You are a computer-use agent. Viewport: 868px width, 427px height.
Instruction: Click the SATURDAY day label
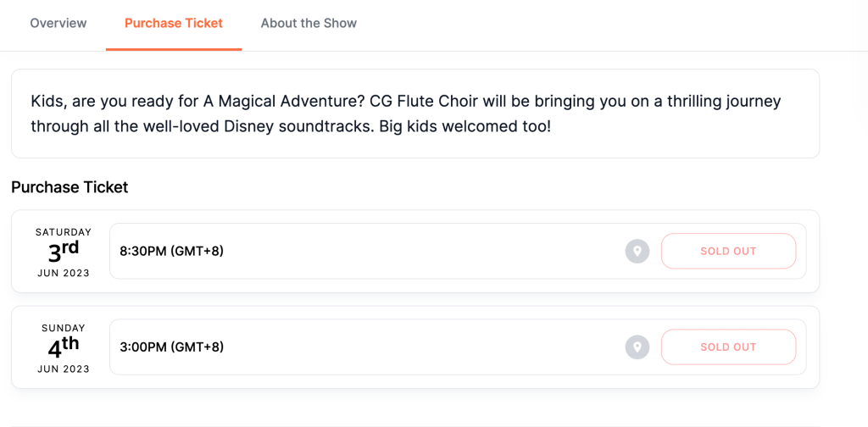pyautogui.click(x=64, y=232)
